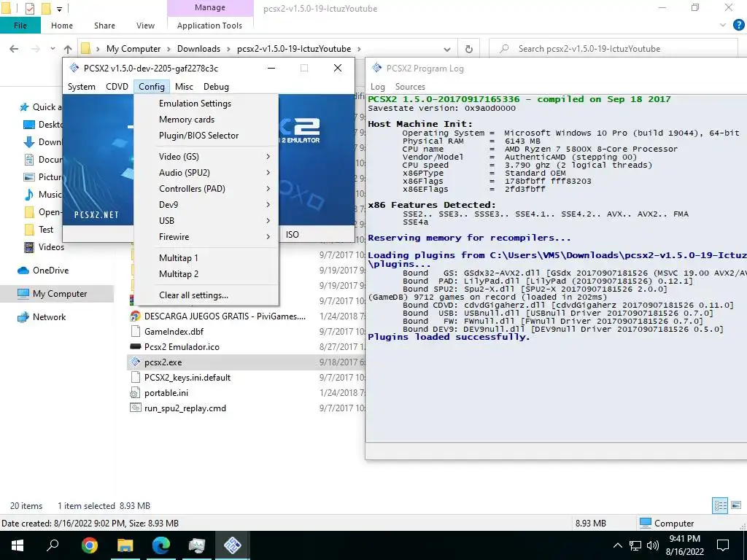Open volume control in tray
The image size is (747, 560).
[x=653, y=545]
